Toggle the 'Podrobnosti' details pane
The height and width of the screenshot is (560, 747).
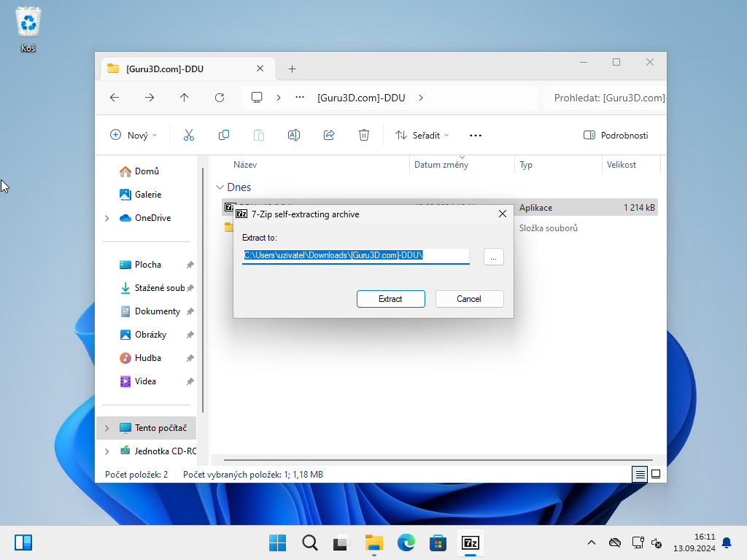tap(616, 135)
